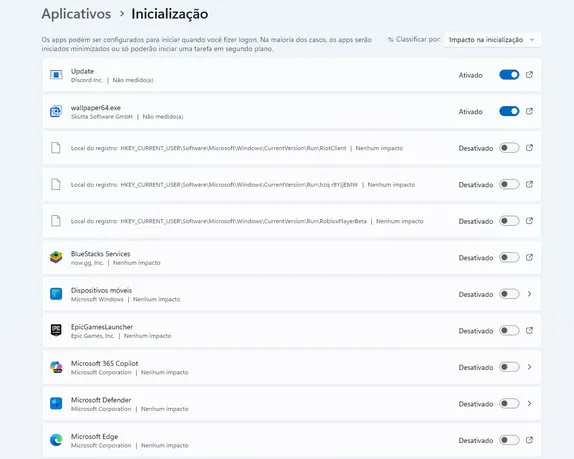Click 'Ativado' status of Update row
574x459 pixels.
(x=470, y=75)
